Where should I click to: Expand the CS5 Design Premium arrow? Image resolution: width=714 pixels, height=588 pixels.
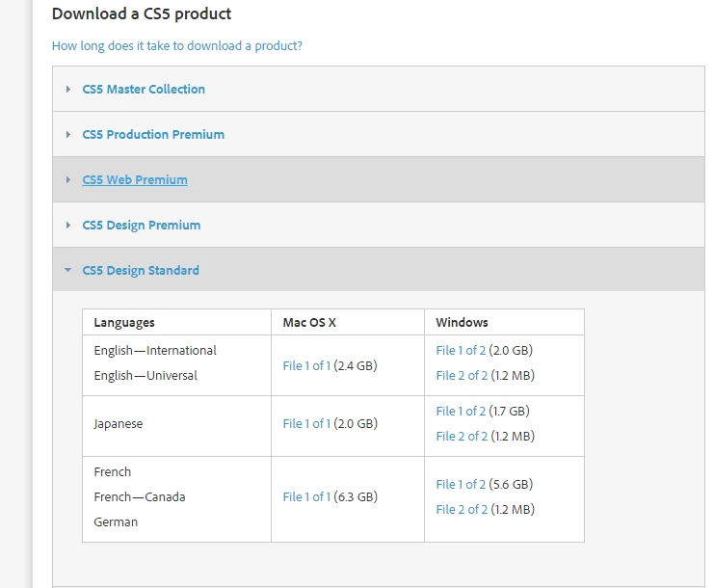pyautogui.click(x=68, y=225)
